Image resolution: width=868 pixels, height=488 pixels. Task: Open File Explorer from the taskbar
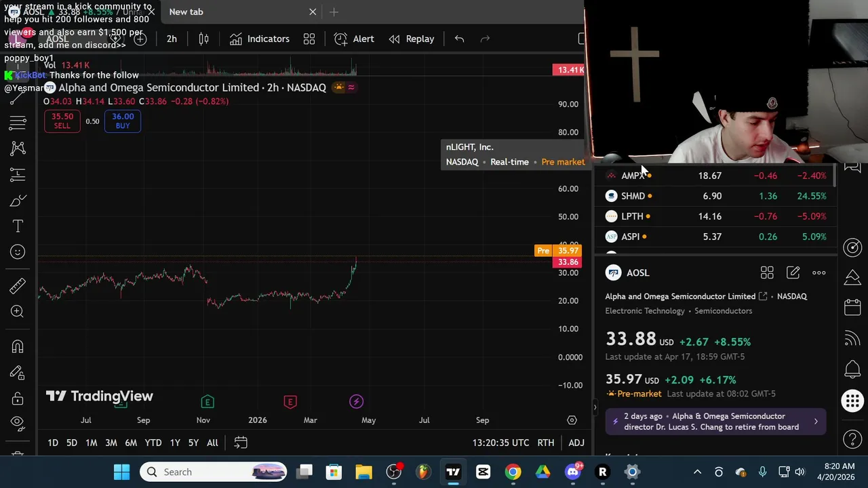[x=363, y=472]
